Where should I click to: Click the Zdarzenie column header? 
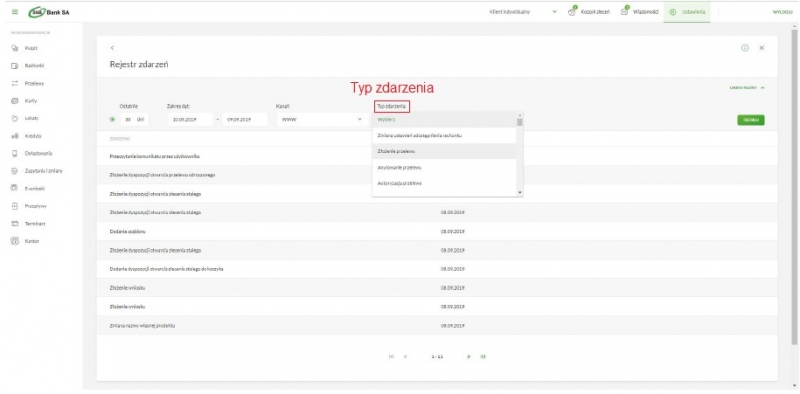pyautogui.click(x=119, y=138)
